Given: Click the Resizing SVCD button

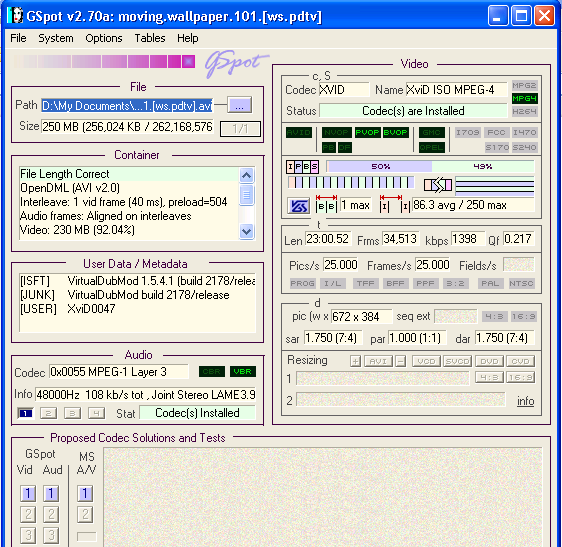Looking at the screenshot, I should pyautogui.click(x=457, y=361).
